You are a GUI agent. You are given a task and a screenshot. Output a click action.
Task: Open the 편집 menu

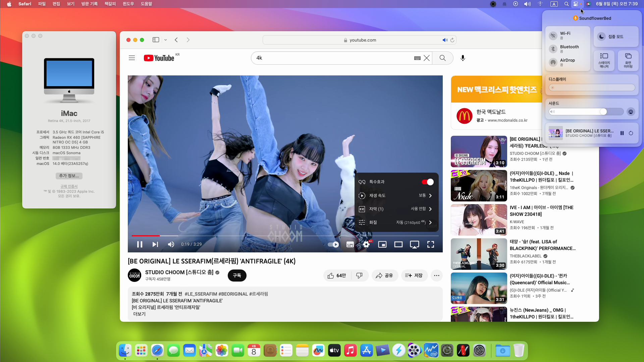56,4
